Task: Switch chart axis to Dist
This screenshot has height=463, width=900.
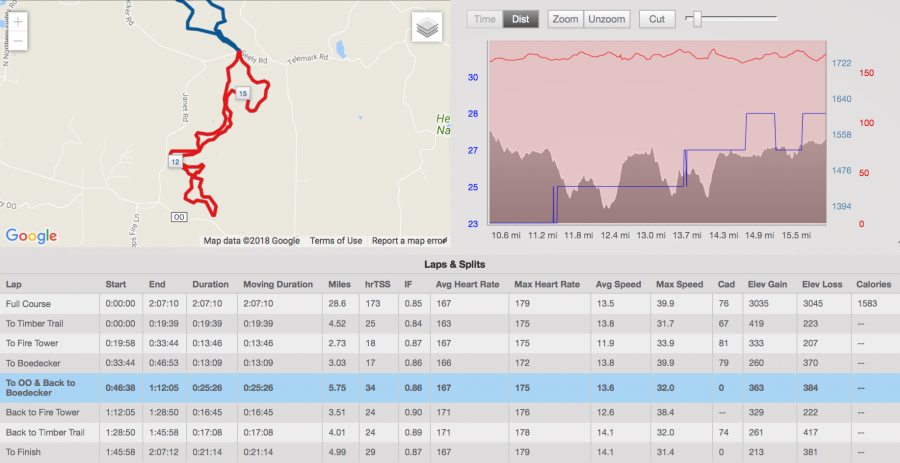Action: tap(521, 19)
